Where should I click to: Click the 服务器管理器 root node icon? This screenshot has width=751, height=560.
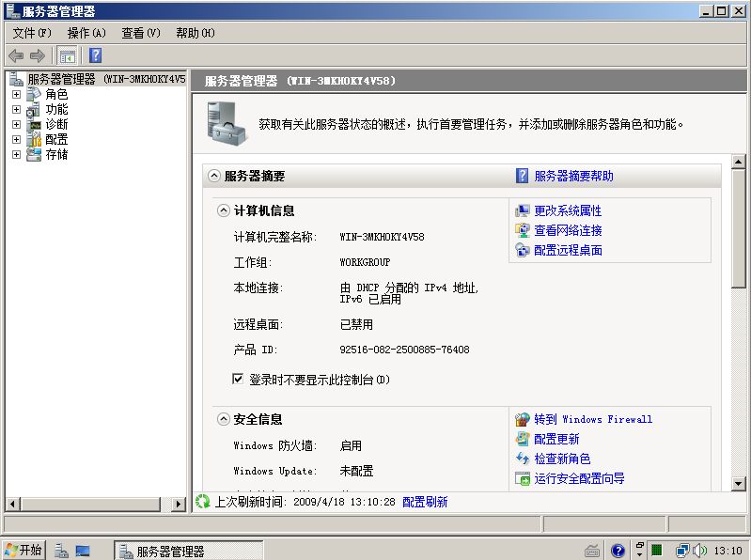pyautogui.click(x=16, y=79)
